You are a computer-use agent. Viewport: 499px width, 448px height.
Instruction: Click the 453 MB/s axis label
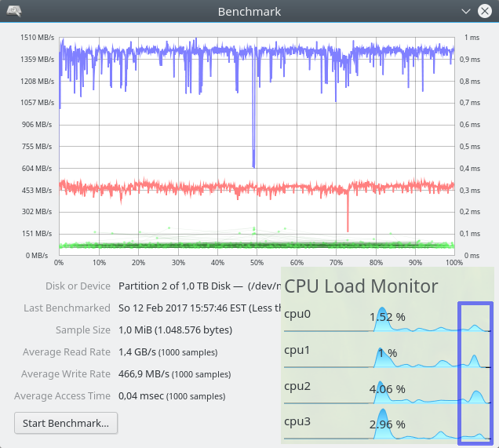[x=37, y=191]
